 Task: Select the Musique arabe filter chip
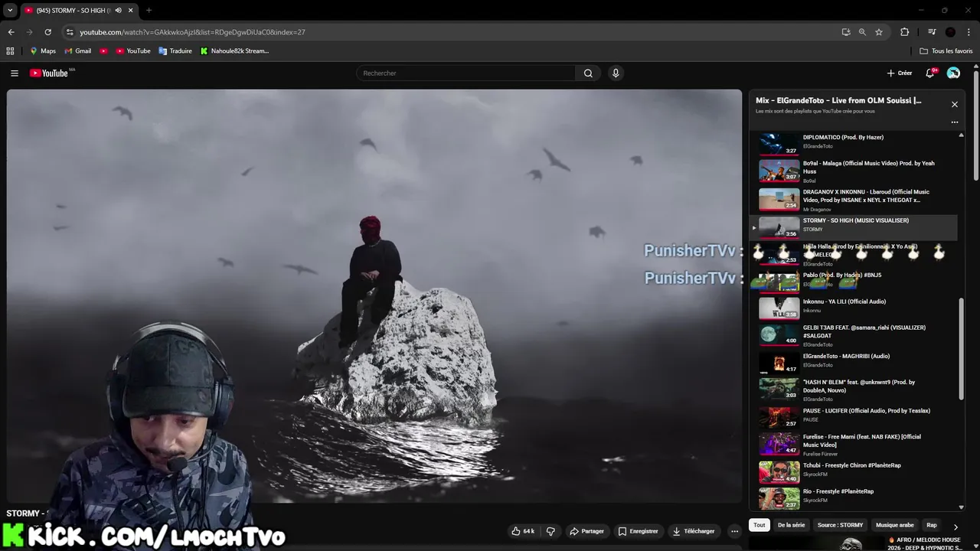pos(895,525)
